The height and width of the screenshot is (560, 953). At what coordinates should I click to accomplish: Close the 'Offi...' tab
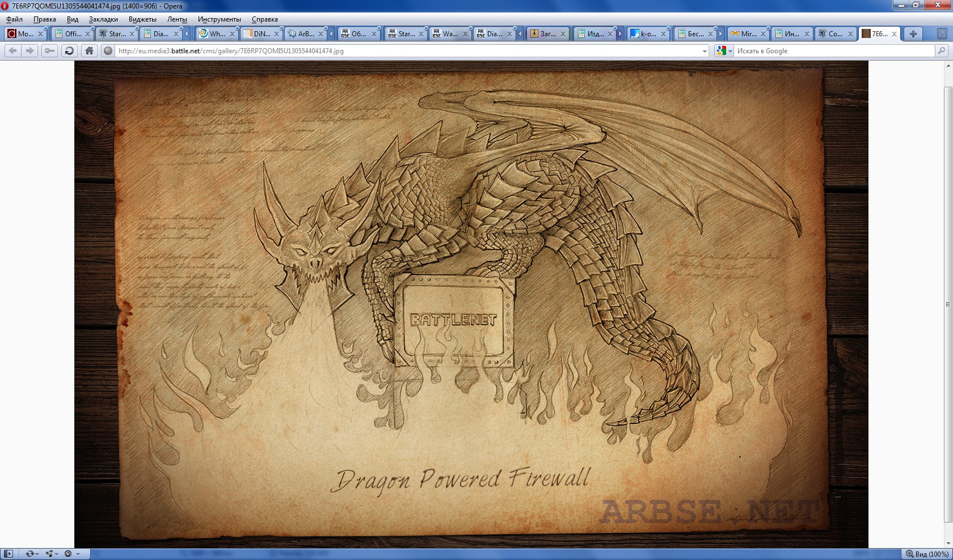click(87, 34)
